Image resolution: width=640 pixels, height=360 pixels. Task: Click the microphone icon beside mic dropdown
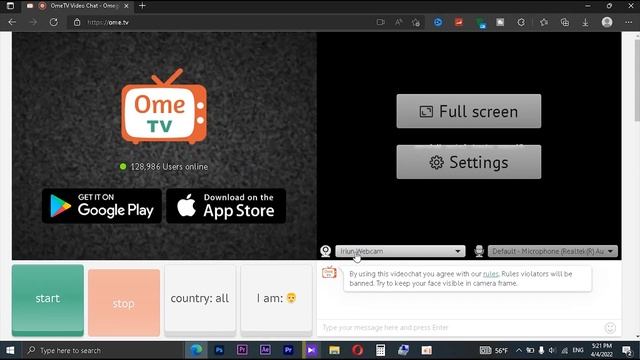coord(479,251)
